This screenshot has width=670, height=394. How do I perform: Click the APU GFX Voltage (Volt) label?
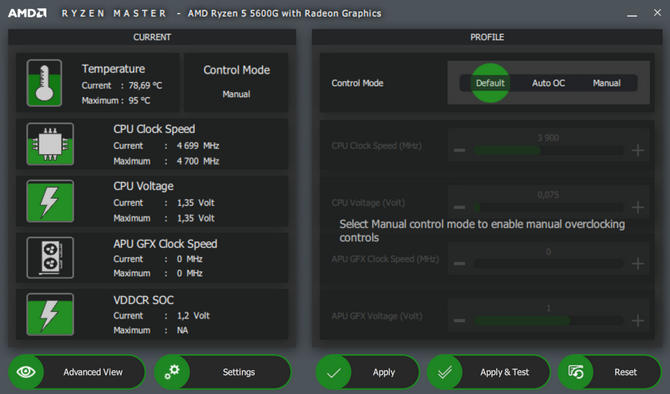coord(377,316)
